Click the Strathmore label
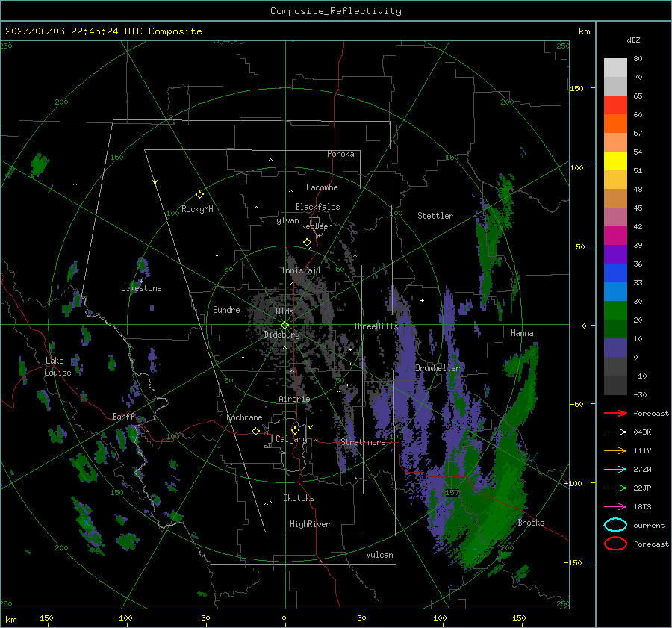Screen dimensions: 672x628 point(363,442)
